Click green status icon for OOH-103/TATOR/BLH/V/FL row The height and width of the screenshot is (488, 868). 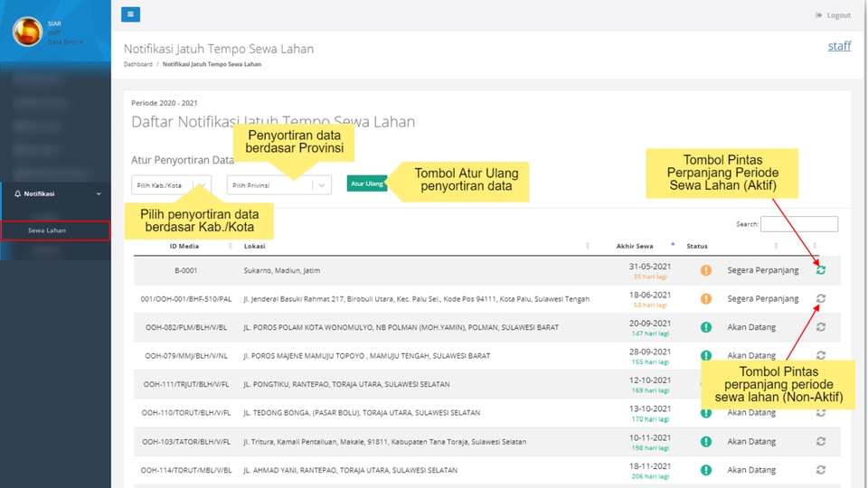(x=706, y=442)
